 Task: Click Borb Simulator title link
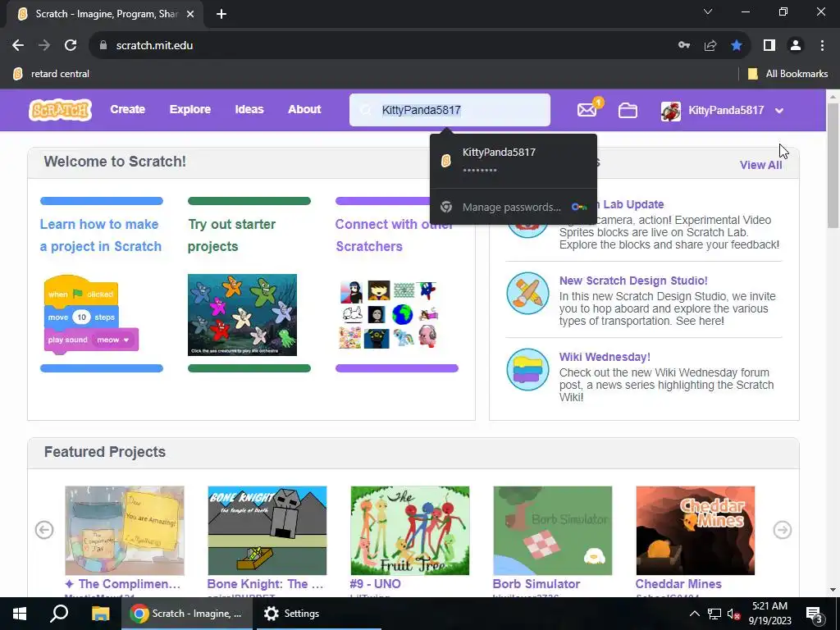pyautogui.click(x=536, y=584)
